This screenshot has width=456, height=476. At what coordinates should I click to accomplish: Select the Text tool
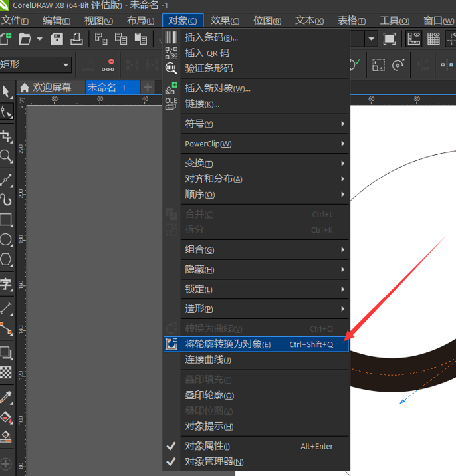pos(6,284)
